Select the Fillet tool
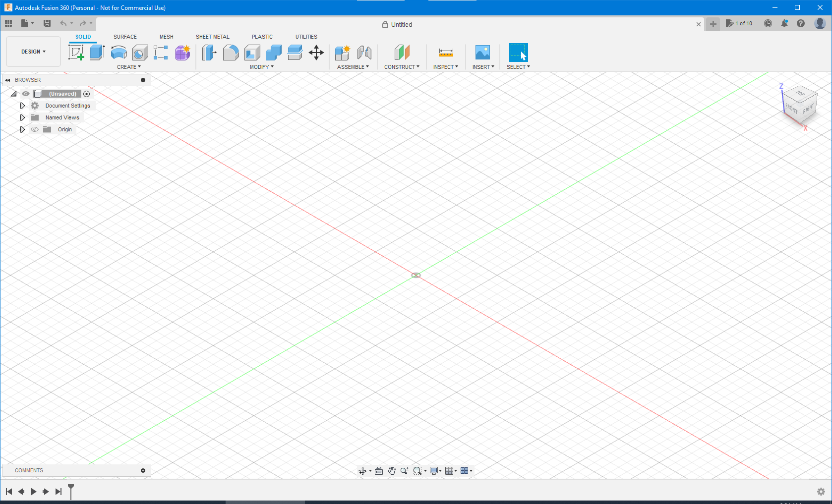The width and height of the screenshot is (832, 504). pyautogui.click(x=231, y=52)
